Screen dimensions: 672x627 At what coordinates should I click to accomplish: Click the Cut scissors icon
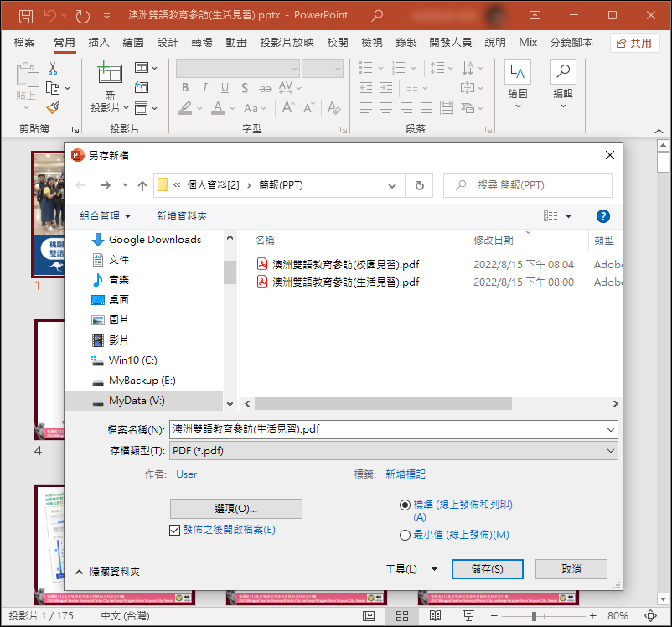pyautogui.click(x=53, y=68)
